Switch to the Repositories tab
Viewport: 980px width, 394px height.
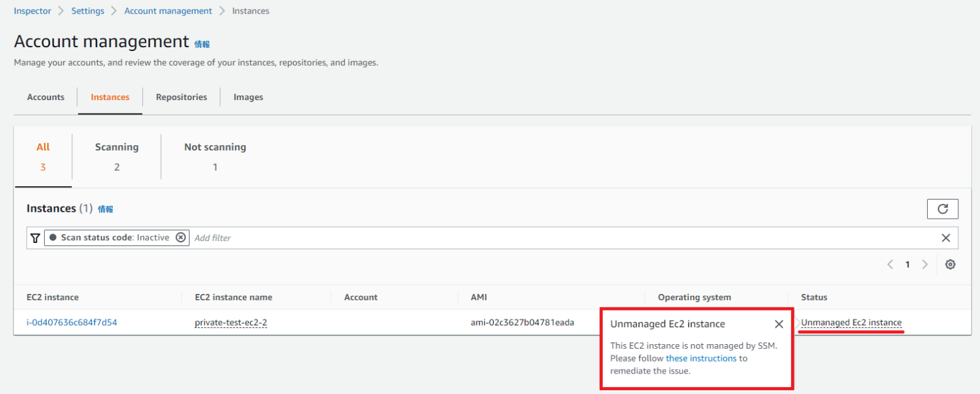coord(181,97)
